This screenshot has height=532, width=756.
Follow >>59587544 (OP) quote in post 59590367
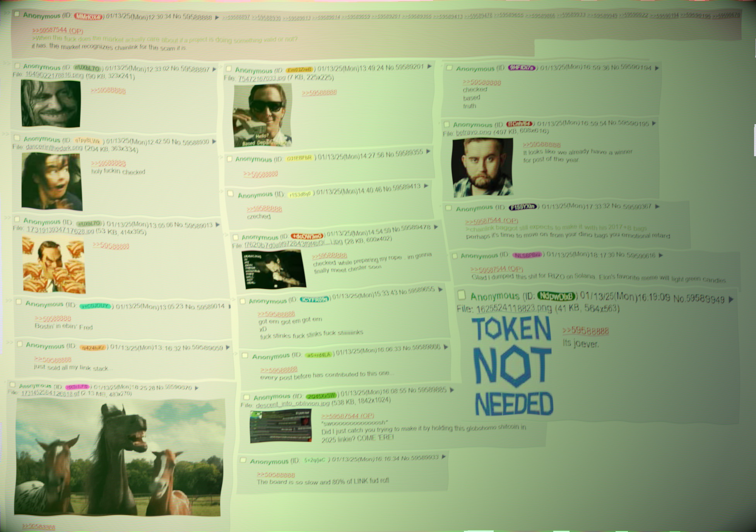point(491,221)
